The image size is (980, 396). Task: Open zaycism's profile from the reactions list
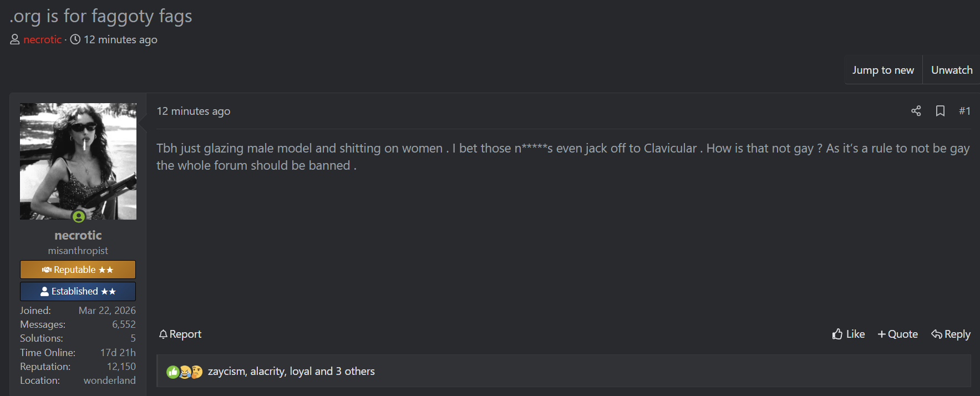226,371
